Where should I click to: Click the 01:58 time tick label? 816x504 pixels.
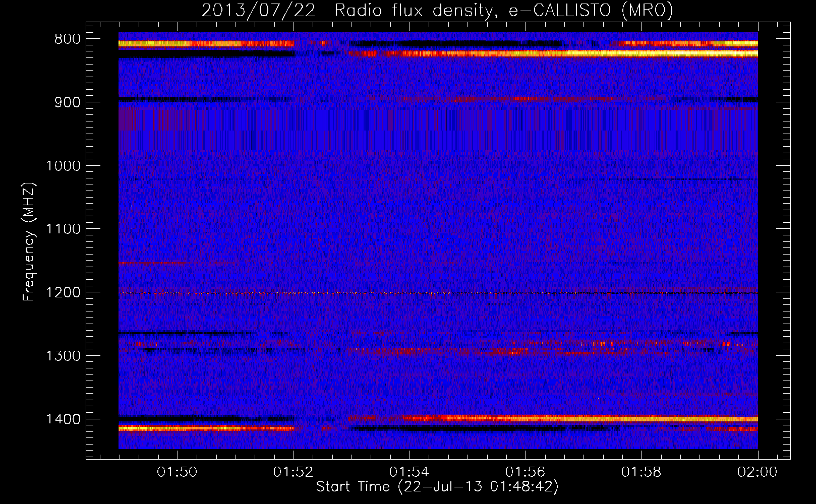tap(641, 472)
